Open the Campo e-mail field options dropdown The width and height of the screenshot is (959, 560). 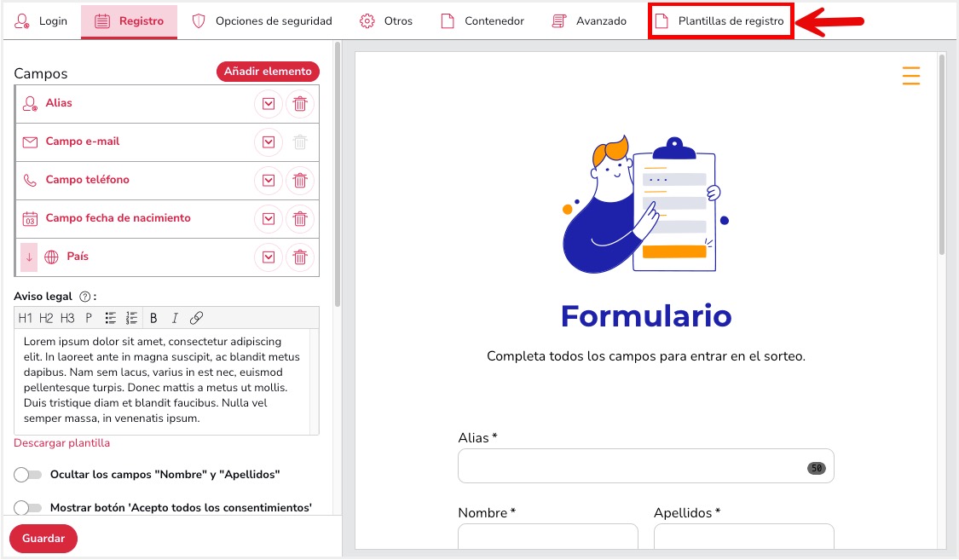pos(269,141)
